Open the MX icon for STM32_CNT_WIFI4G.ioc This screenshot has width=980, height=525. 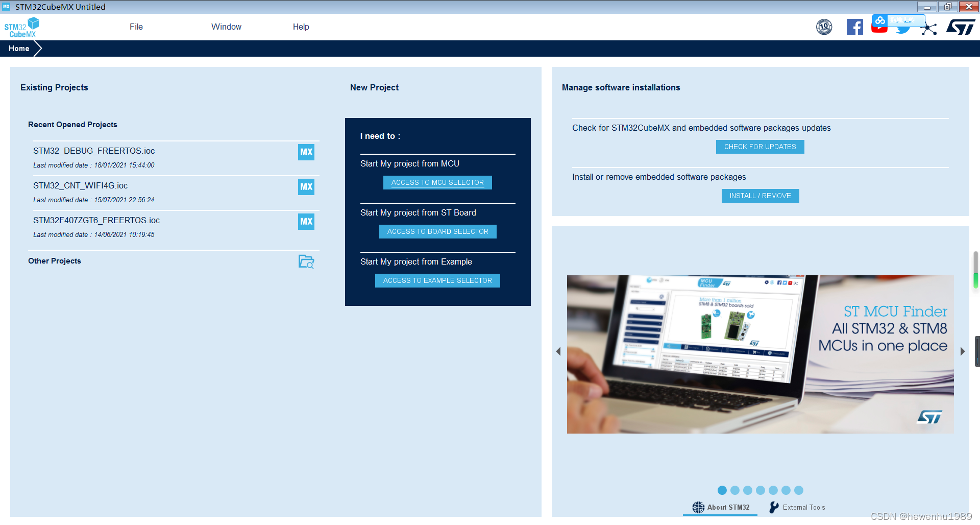pyautogui.click(x=306, y=187)
